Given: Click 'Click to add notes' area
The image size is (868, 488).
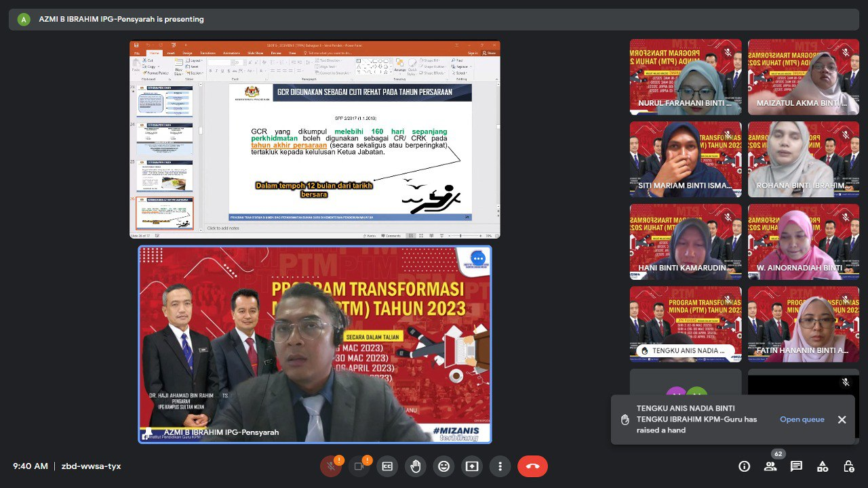Looking at the screenshot, I should coord(224,228).
